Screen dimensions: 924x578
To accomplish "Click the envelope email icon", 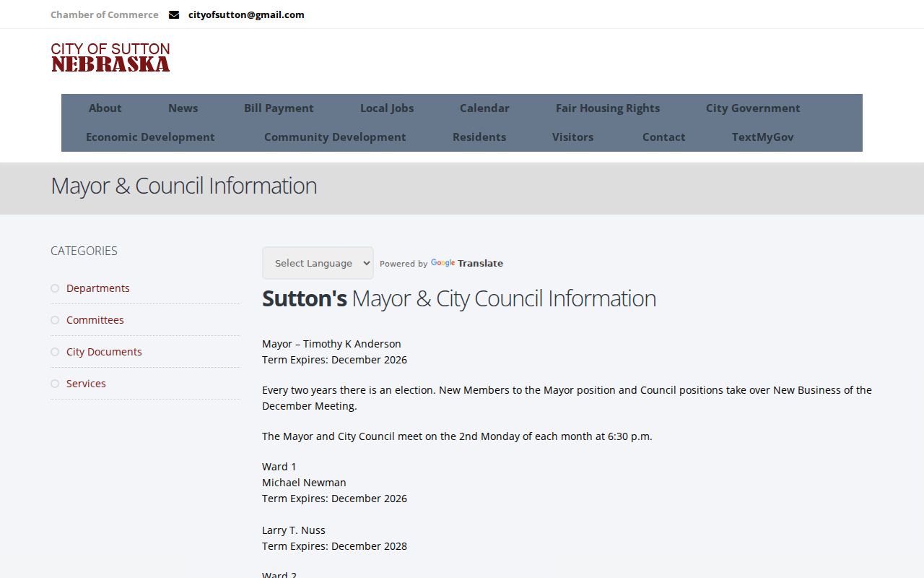I will (174, 14).
